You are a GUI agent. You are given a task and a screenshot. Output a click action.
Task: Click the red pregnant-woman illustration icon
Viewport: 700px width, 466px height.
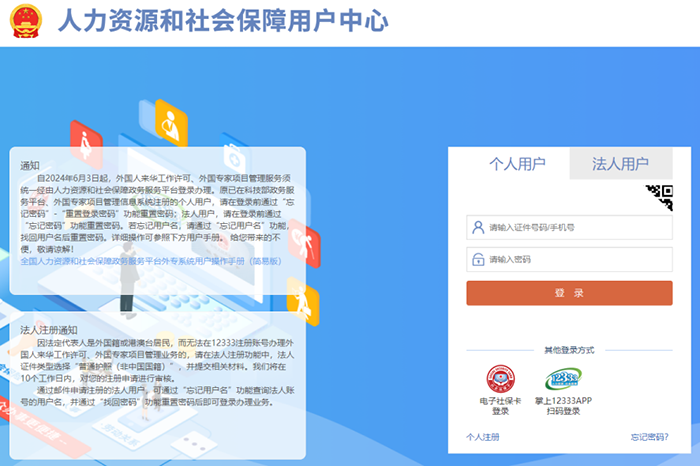(x=86, y=144)
